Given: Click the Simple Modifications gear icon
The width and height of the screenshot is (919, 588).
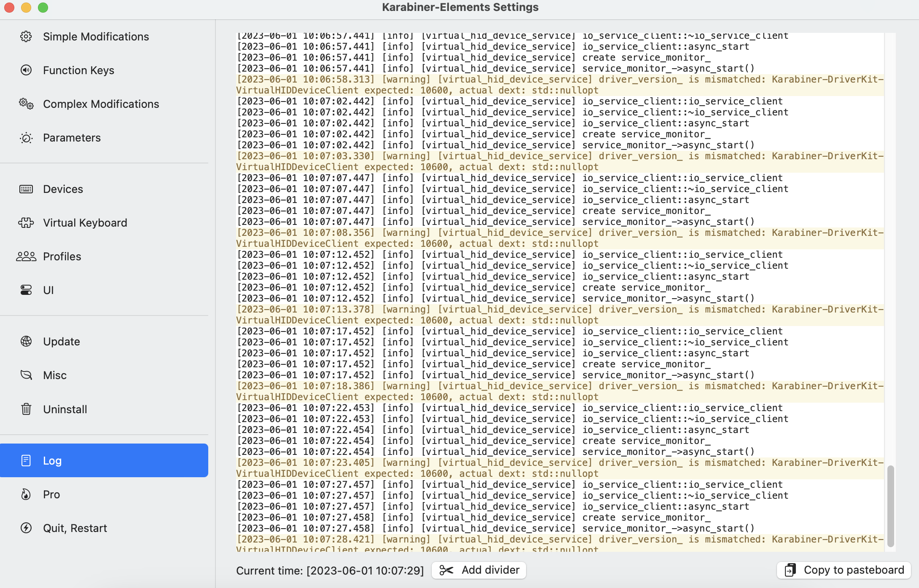Looking at the screenshot, I should 26,37.
